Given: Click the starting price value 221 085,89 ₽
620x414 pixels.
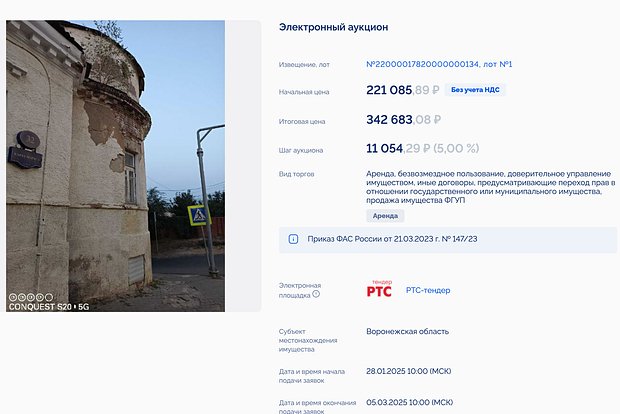Looking at the screenshot, I should click(x=403, y=90).
